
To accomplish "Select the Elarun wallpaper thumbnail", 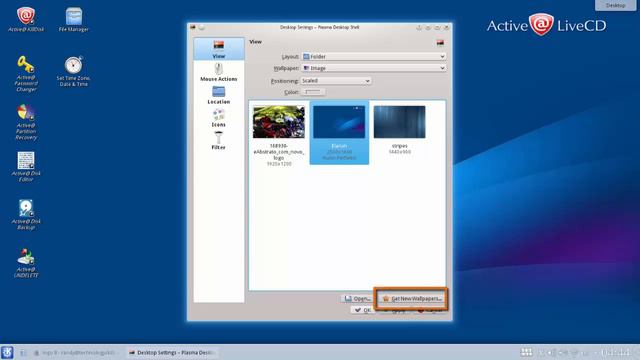I will tap(339, 133).
